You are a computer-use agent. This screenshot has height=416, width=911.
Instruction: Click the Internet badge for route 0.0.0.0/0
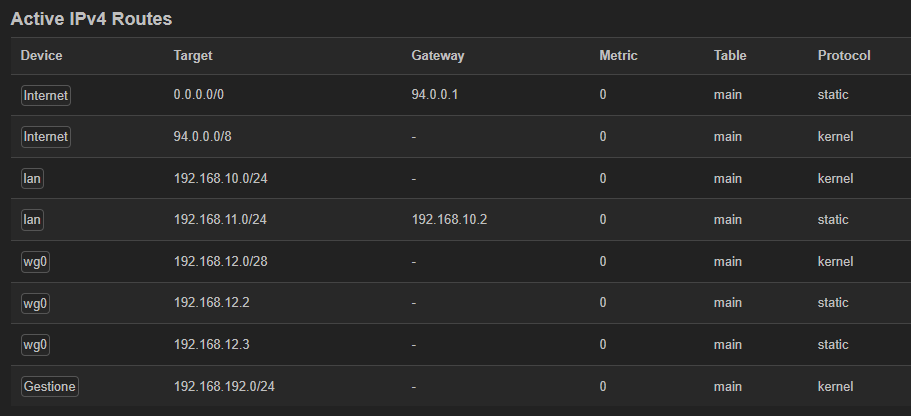point(46,95)
